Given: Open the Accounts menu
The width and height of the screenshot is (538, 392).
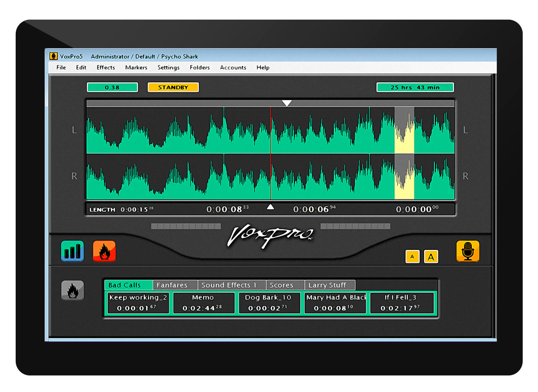Looking at the screenshot, I should point(233,67).
